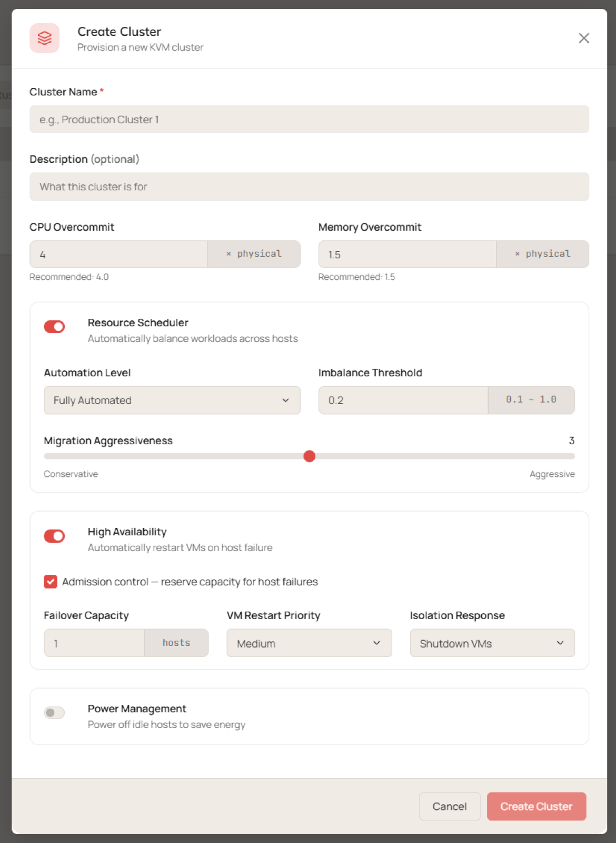Click the Description text field
Viewport: 616px width, 843px height.
tap(309, 187)
